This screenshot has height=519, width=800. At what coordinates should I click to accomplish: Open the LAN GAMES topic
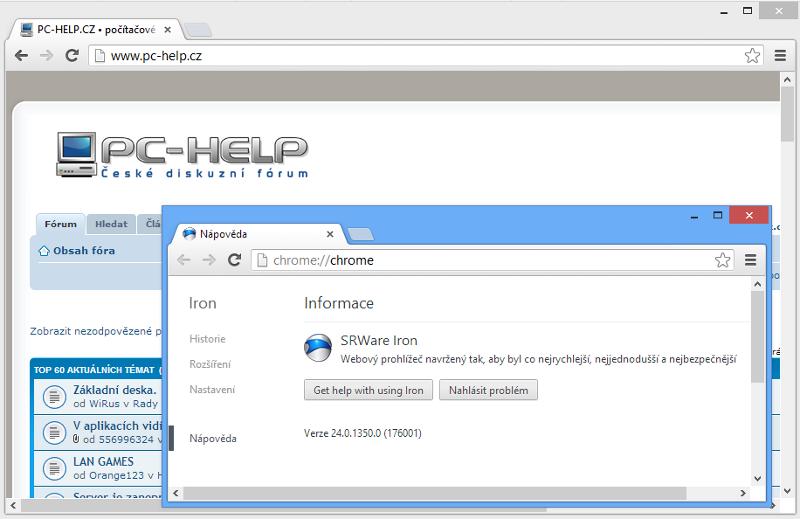103,461
